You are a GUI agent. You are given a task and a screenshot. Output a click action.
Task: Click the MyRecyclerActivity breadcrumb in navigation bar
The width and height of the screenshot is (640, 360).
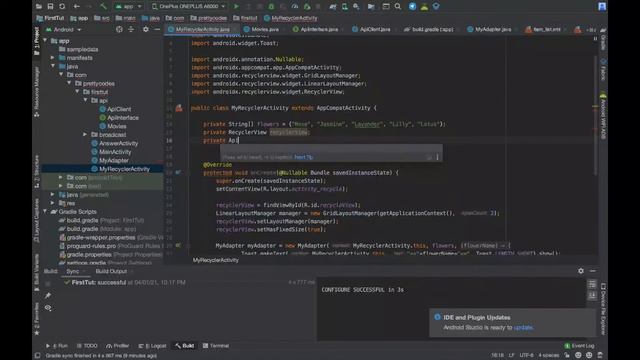291,18
